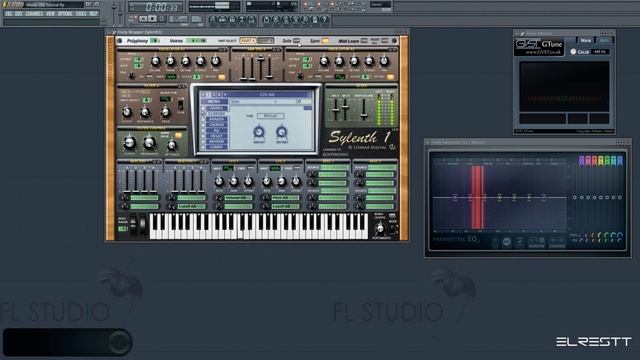Image resolution: width=640 pixels, height=360 pixels.
Task: Click the modulation wheel
Action: tap(142, 224)
